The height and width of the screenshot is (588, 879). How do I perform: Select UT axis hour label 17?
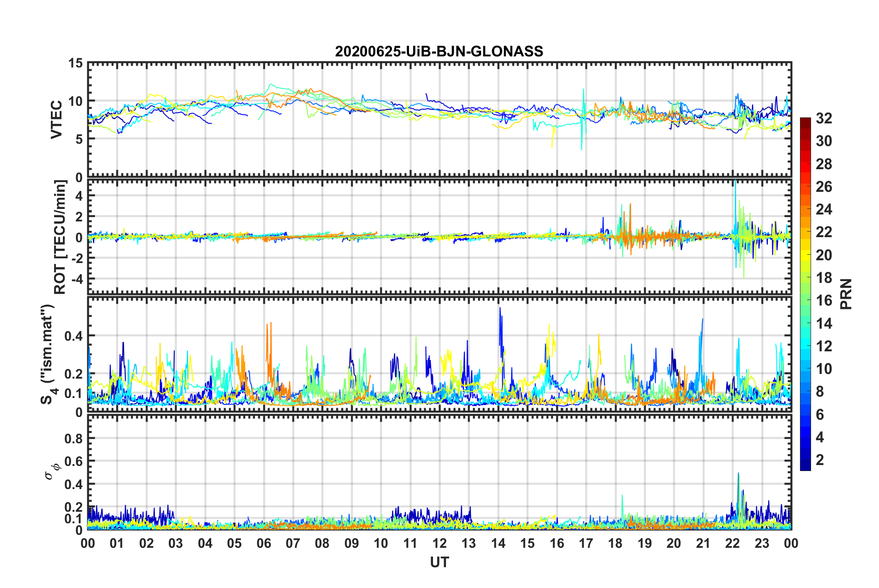tap(586, 543)
